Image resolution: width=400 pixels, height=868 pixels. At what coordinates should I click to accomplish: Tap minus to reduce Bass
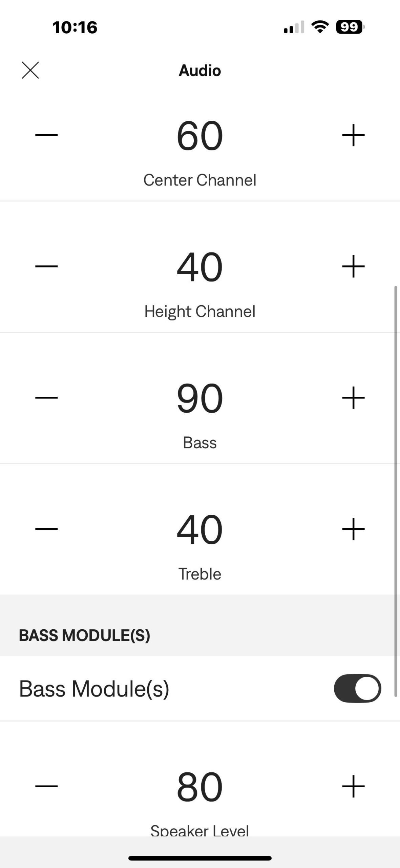[46, 397]
